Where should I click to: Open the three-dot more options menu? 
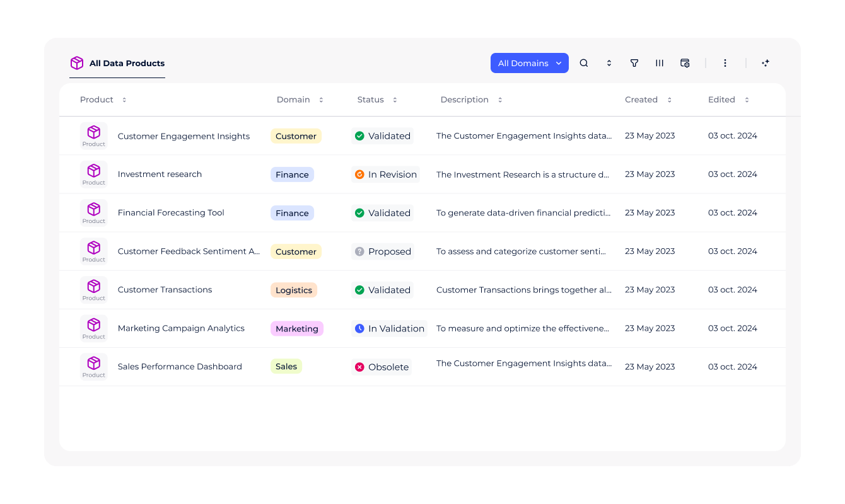coord(725,63)
